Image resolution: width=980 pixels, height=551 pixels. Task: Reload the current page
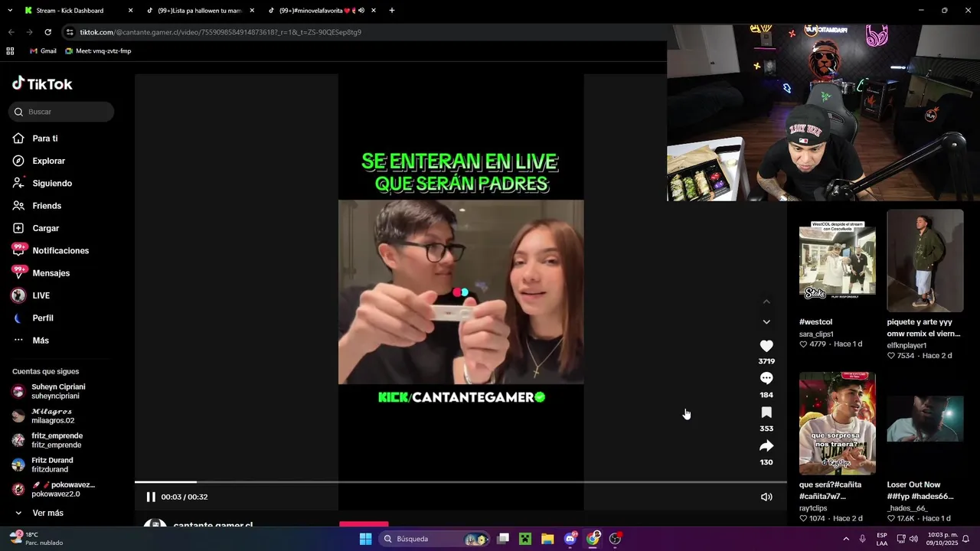coord(47,32)
